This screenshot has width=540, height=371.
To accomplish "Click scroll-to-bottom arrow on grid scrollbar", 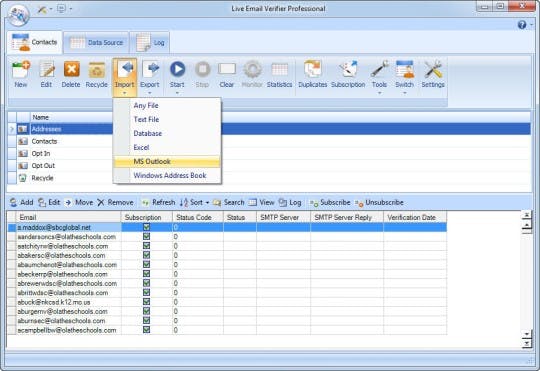I will point(527,343).
